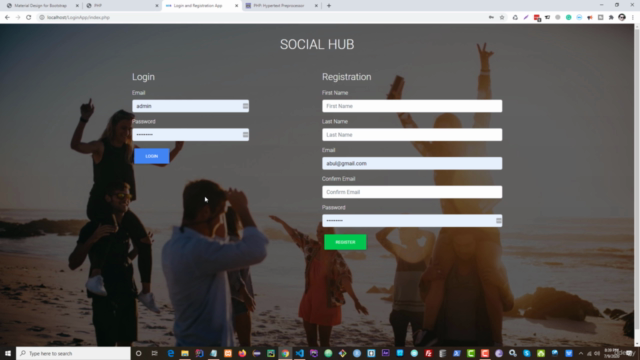Click the Windows taskbar search box
Screen dimensions: 640x360
(73, 353)
